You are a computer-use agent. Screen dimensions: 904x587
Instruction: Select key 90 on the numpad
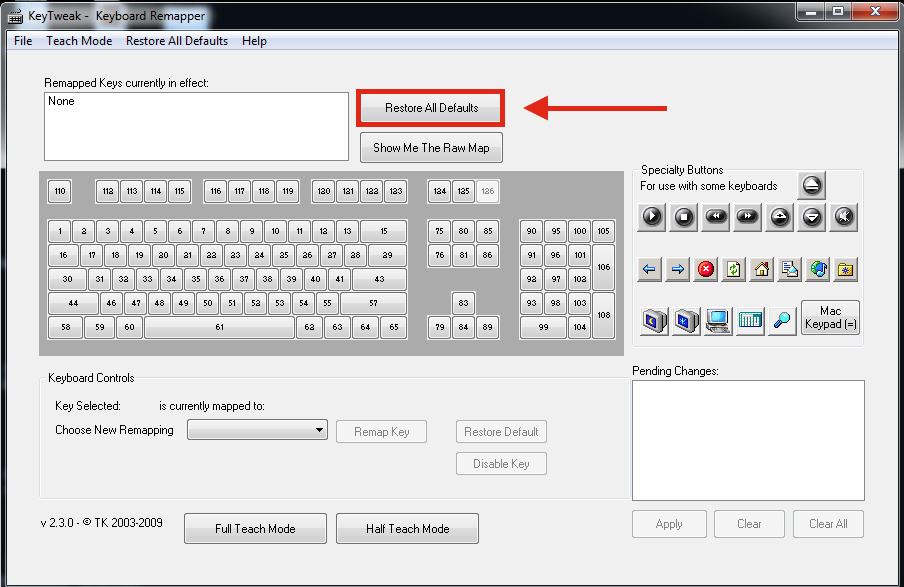click(532, 231)
